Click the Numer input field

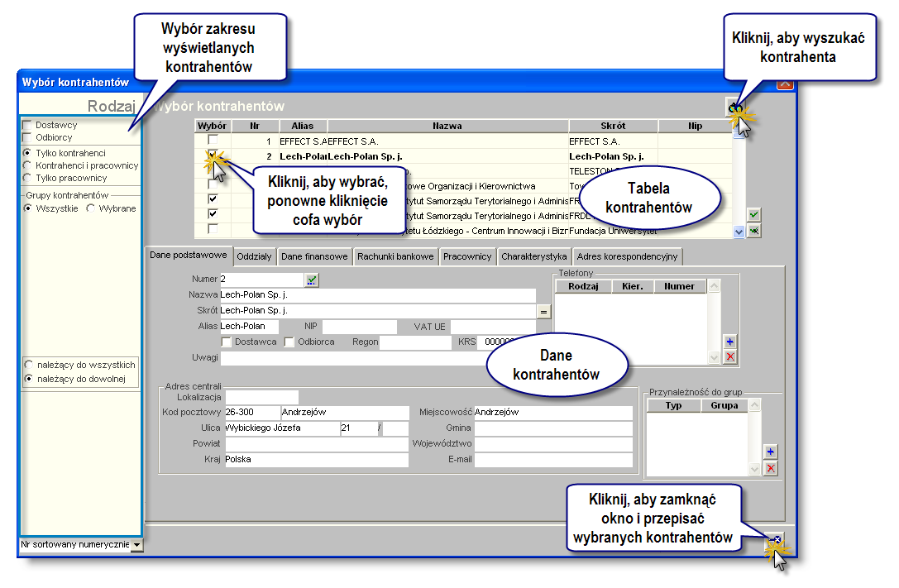[x=261, y=279]
